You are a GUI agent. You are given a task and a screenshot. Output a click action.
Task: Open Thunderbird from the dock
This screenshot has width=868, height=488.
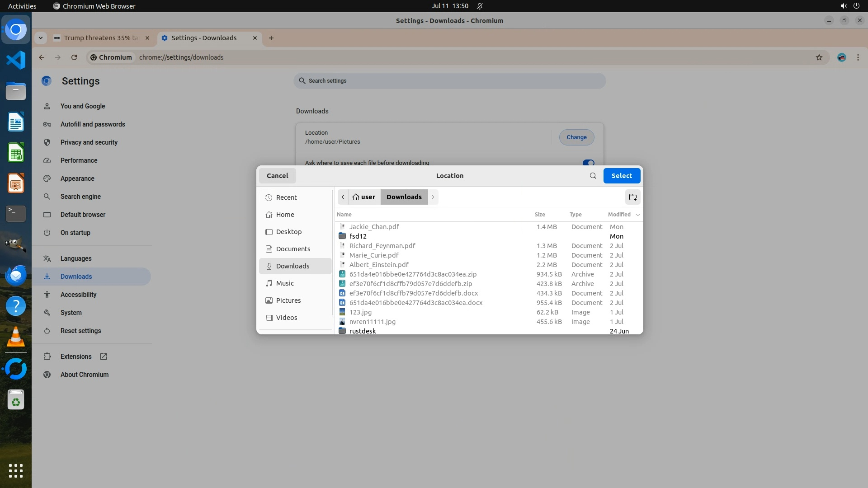point(16,275)
